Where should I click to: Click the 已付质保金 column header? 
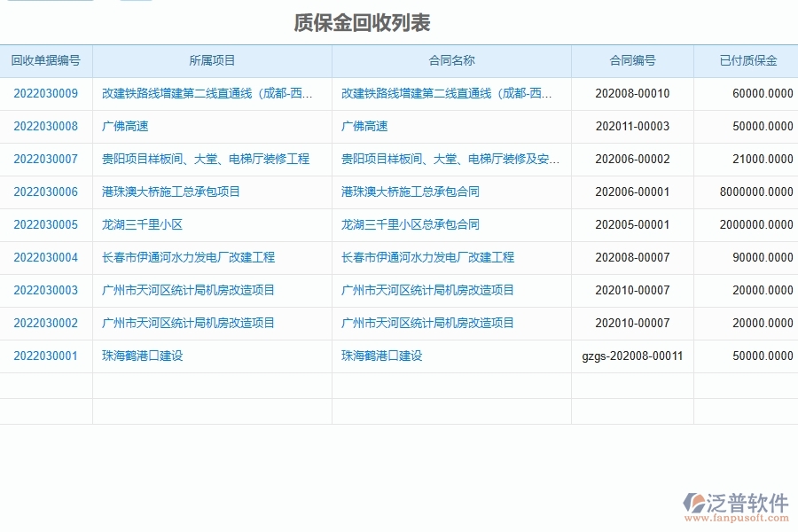pos(748,60)
